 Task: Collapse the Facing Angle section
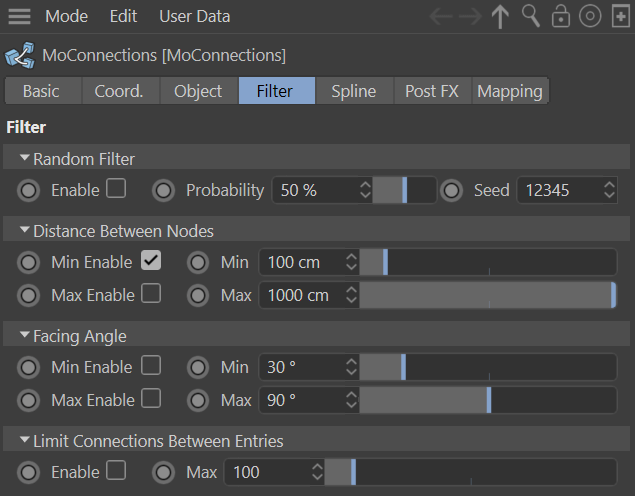tap(25, 336)
